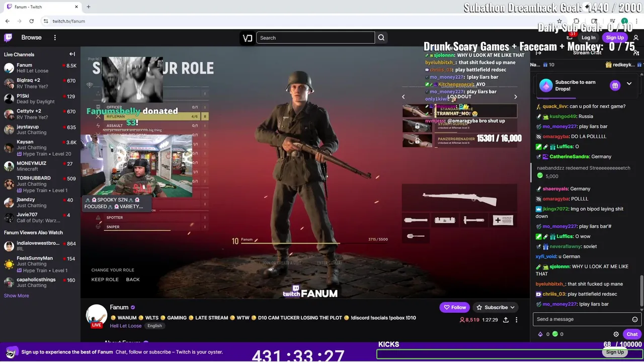Click the English language tag

(154, 326)
